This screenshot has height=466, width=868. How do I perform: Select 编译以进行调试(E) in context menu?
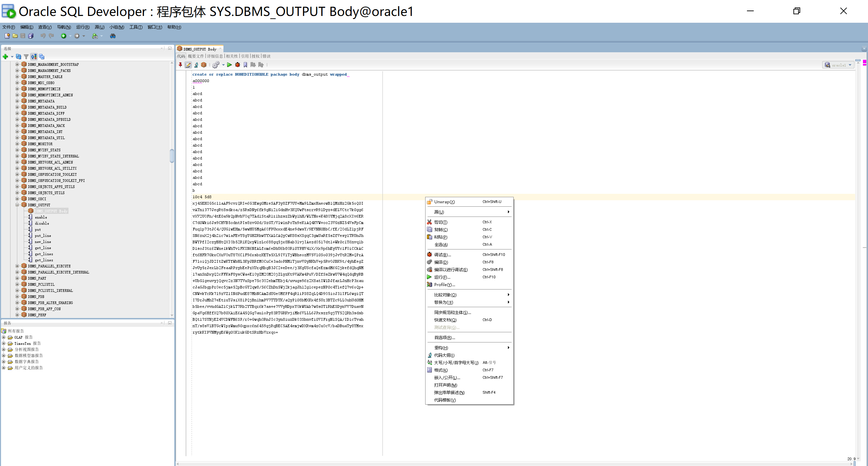click(469, 269)
